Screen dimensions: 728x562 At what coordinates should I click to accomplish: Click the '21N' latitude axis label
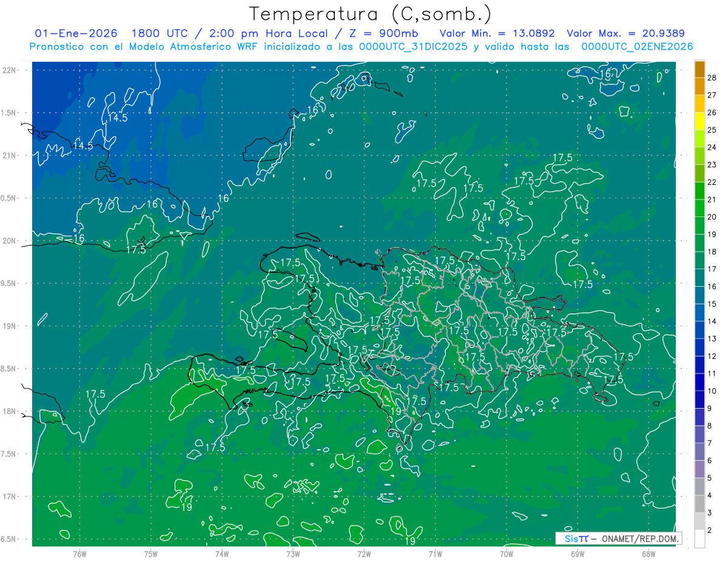(8, 156)
